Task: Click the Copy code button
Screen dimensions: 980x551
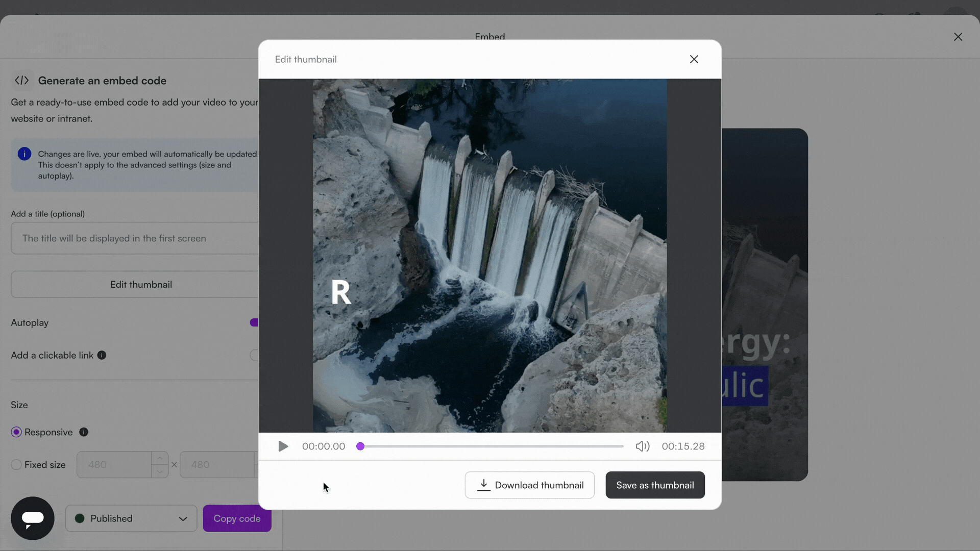Action: tap(237, 518)
